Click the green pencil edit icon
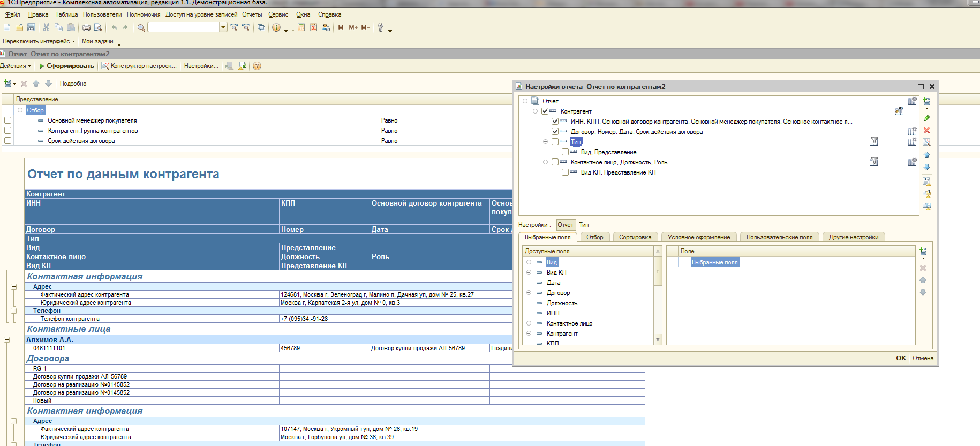Screen dimensions: 980x446 (x=926, y=118)
